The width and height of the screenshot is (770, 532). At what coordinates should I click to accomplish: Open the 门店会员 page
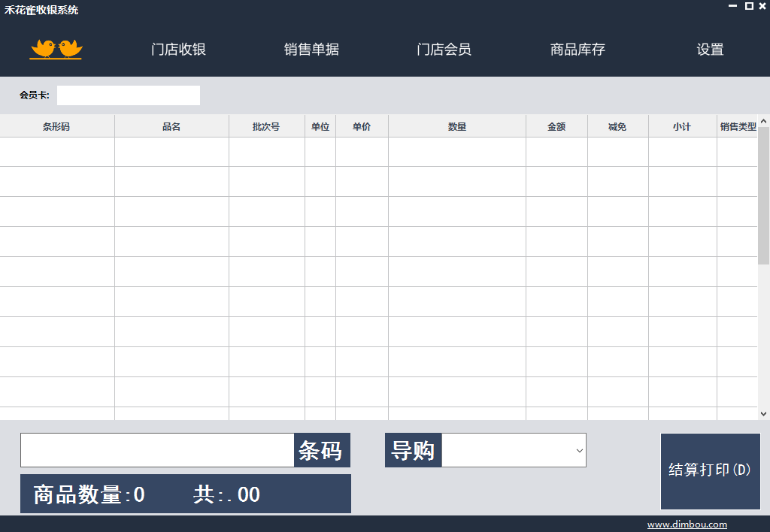point(444,49)
